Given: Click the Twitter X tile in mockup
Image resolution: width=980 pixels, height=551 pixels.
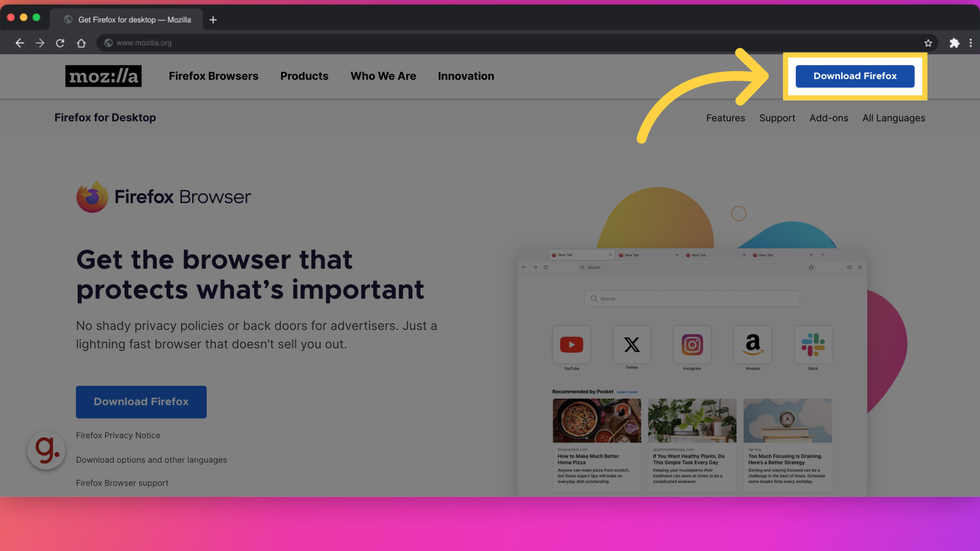Looking at the screenshot, I should (x=632, y=345).
